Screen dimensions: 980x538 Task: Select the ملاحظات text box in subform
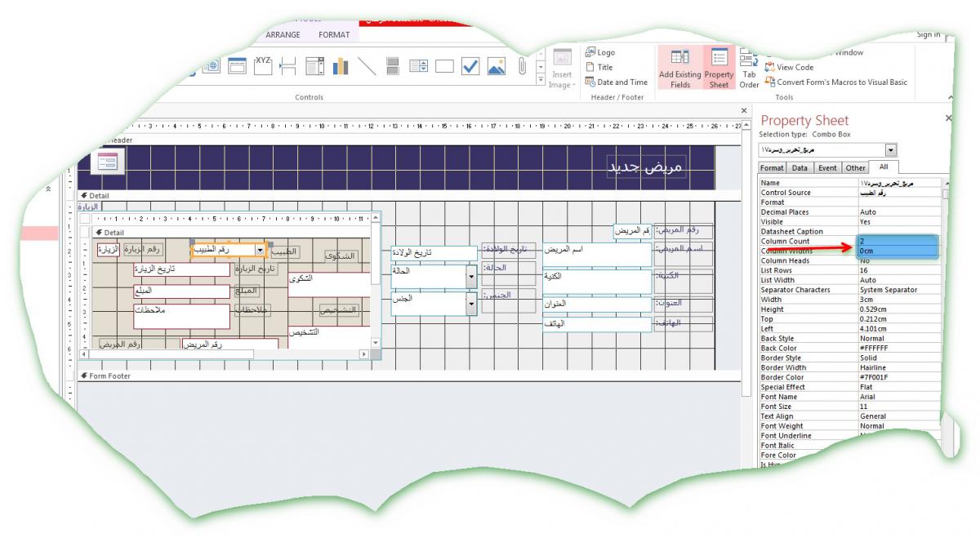[x=182, y=316]
